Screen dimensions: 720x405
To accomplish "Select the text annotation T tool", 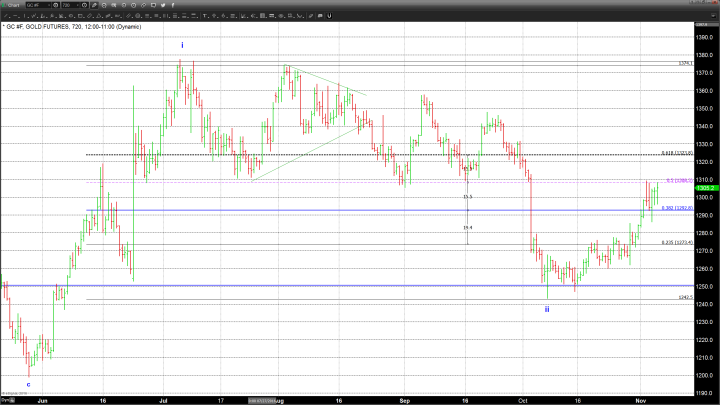I will click(x=205, y=16).
